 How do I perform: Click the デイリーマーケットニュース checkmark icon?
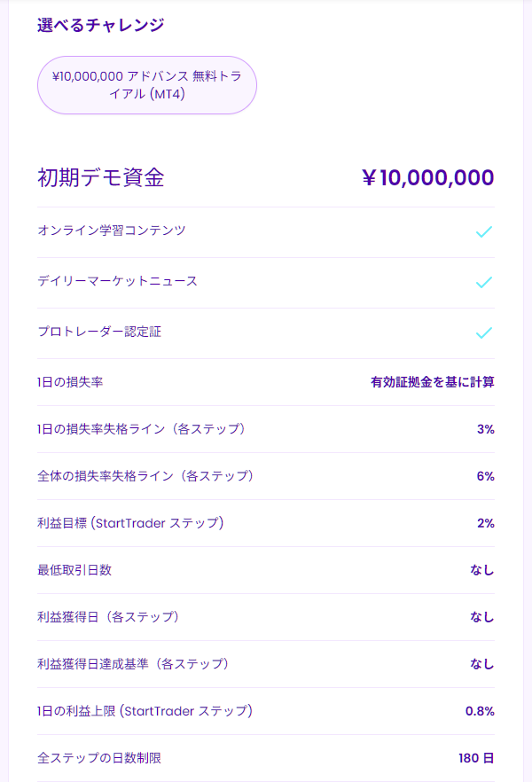point(483,283)
